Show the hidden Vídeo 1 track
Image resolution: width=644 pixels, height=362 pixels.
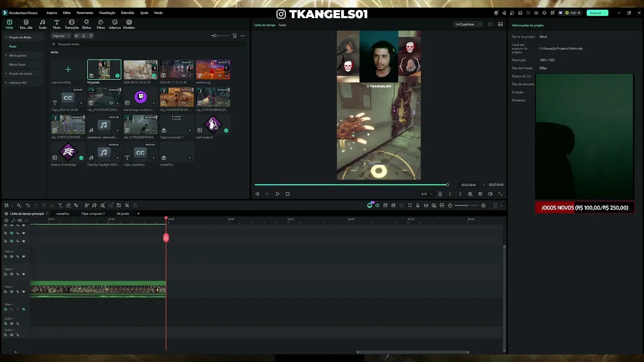click(x=23, y=309)
